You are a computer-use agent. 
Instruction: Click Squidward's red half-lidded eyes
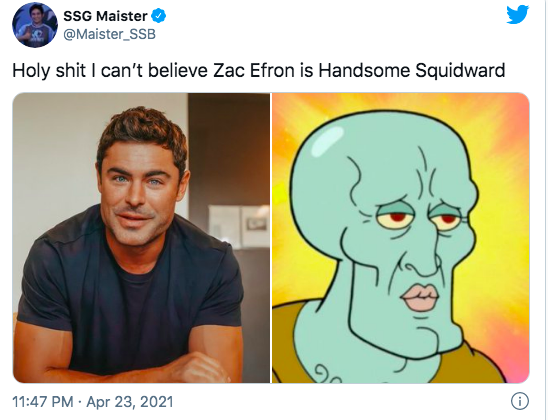418,217
